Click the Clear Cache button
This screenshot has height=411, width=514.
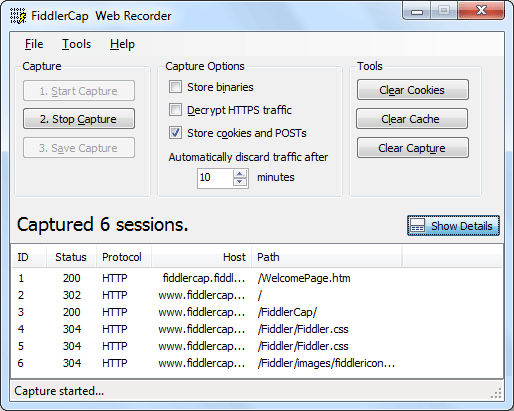tap(412, 119)
